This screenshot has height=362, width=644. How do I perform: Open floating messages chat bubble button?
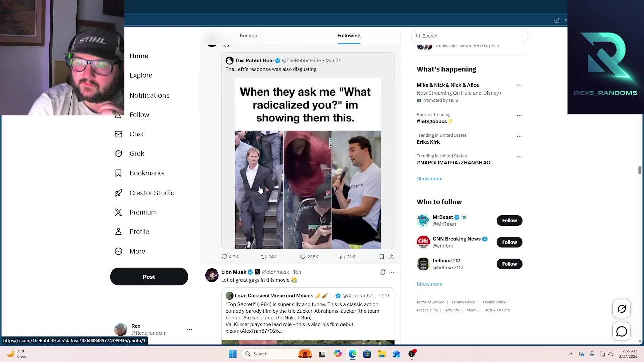pos(622,332)
